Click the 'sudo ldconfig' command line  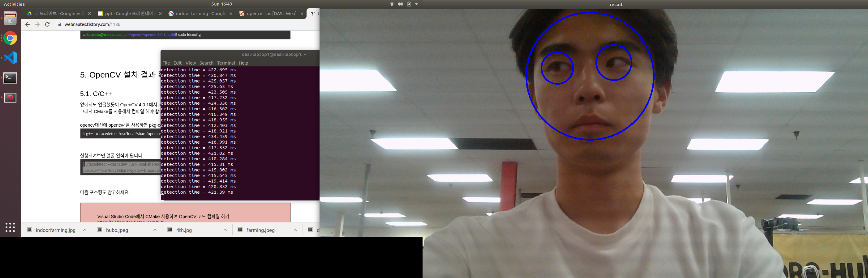tap(185, 35)
